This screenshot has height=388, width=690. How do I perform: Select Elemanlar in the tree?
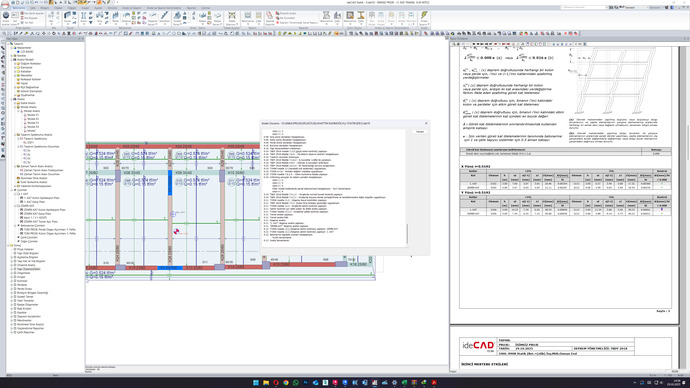point(26,67)
